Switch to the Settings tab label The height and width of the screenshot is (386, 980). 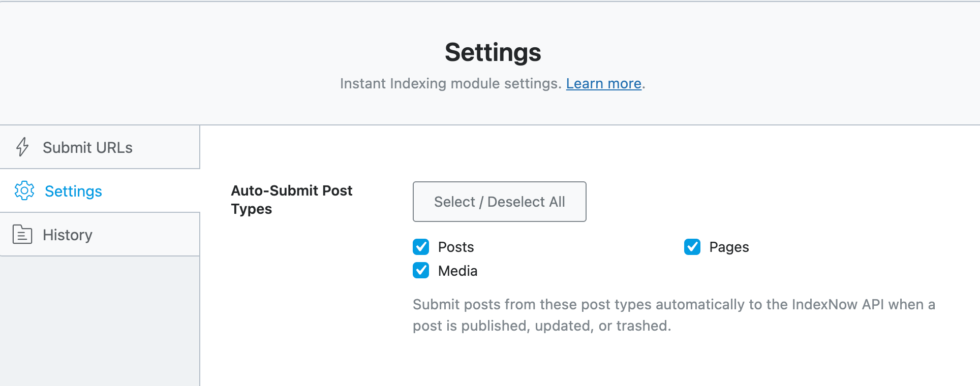(x=73, y=191)
